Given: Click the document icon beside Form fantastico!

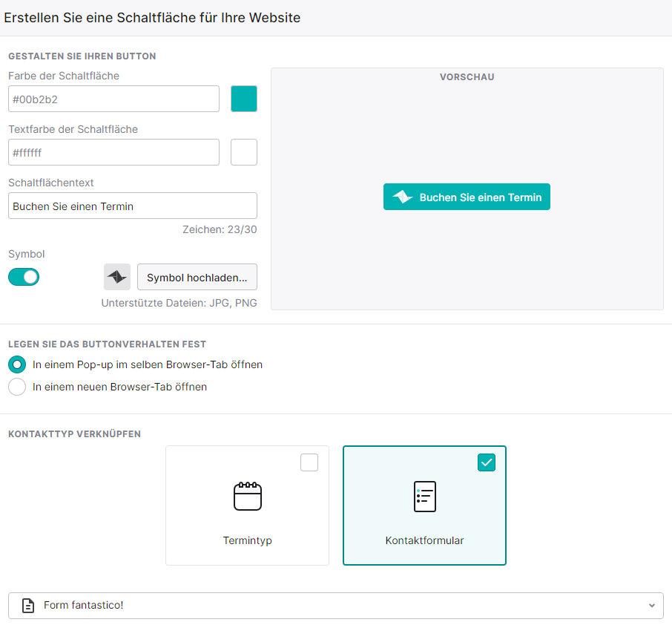Looking at the screenshot, I should [28, 605].
